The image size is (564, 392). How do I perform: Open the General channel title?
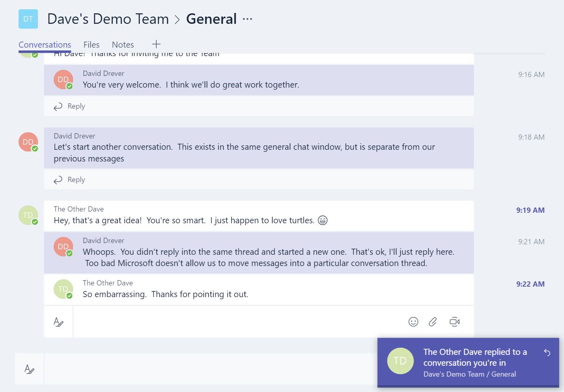(211, 19)
